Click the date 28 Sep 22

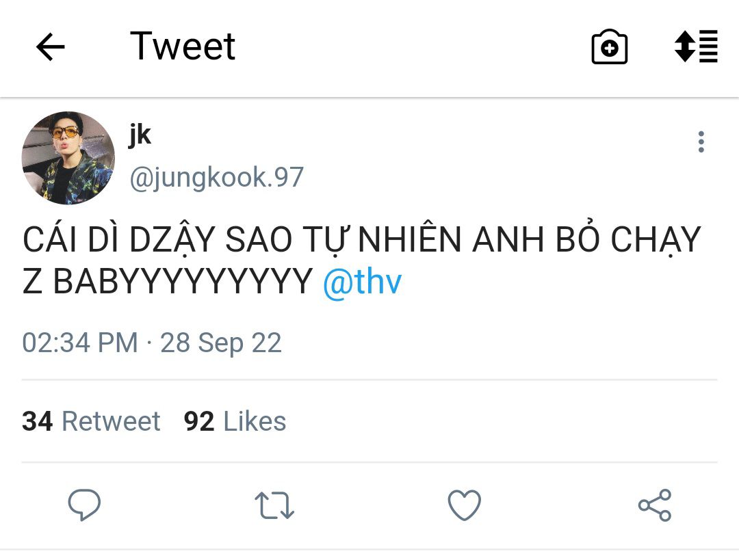[221, 343]
